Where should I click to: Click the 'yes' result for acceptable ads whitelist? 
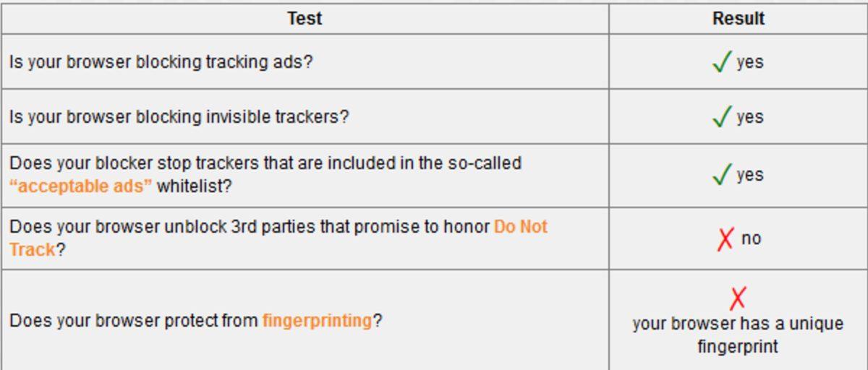point(750,175)
